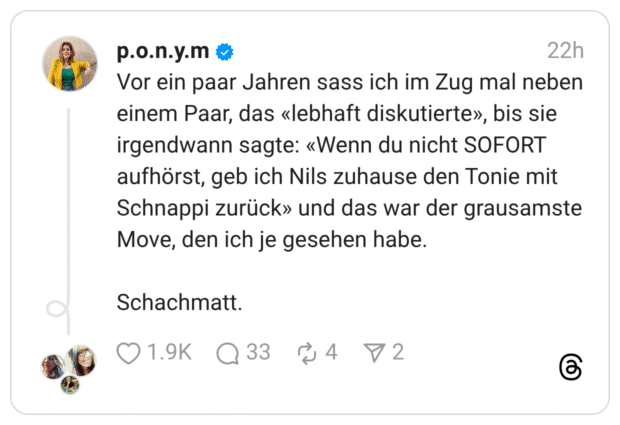The image size is (620, 425).
Task: Click the repost count 4
Action: (331, 352)
